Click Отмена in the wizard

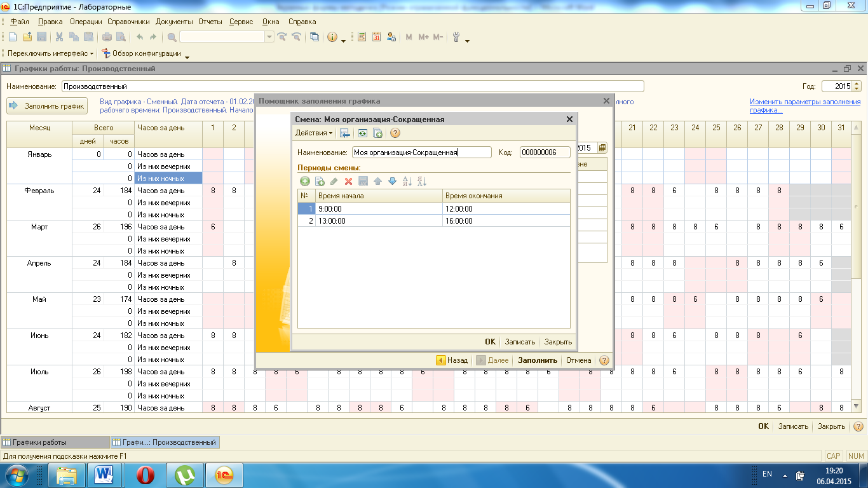[x=578, y=360]
